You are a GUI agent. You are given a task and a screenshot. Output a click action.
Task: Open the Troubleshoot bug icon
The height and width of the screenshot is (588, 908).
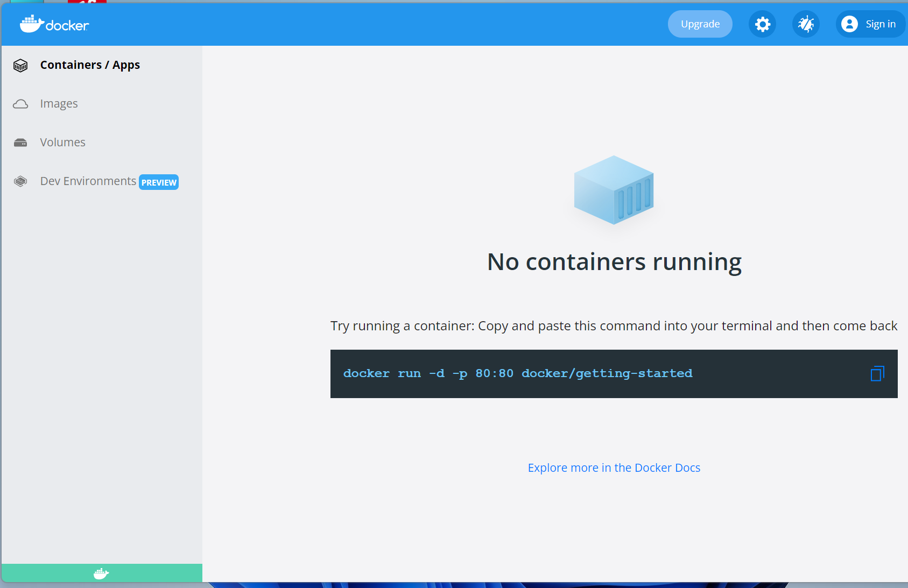pyautogui.click(x=806, y=24)
